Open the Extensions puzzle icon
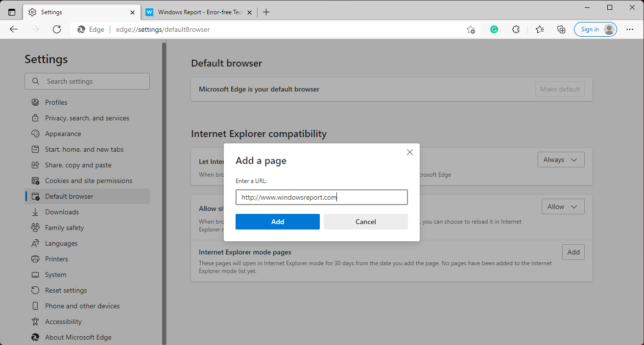644x345 pixels. pos(516,29)
